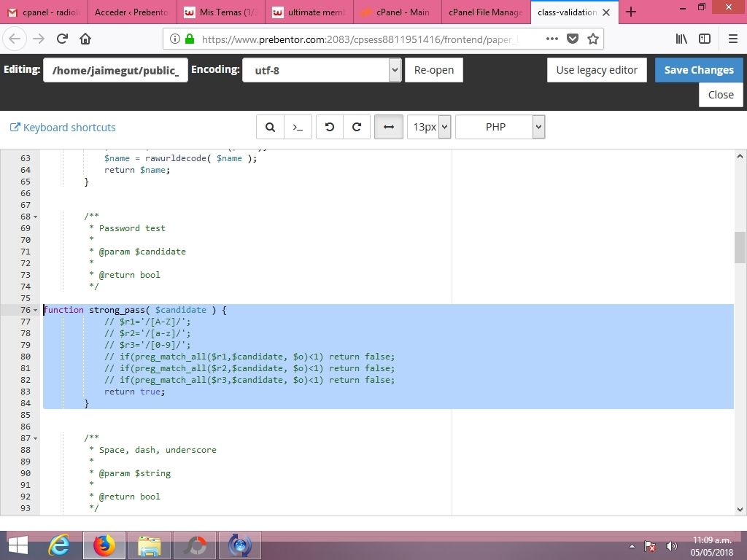Go forward in Firefox
This screenshot has width=747, height=560.
39,39
